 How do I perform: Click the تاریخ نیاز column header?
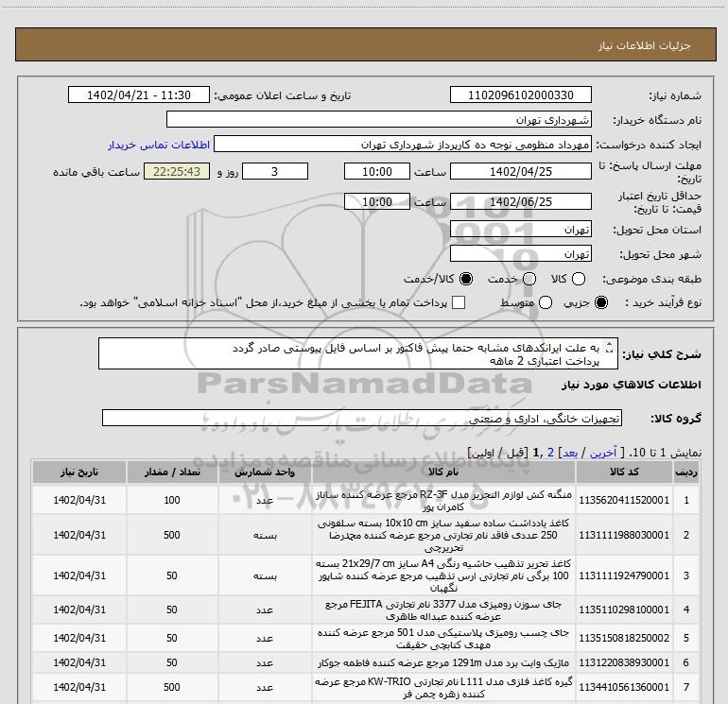point(78,472)
